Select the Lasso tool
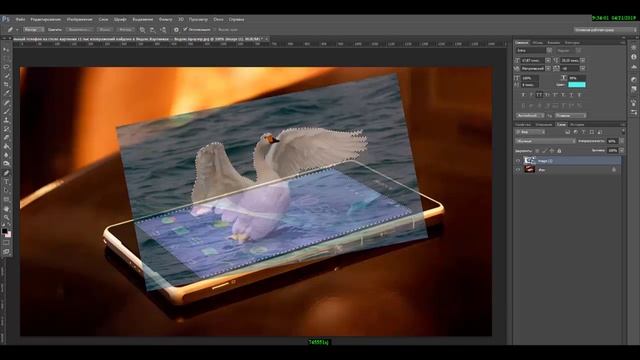This screenshot has width=640, height=360. (6, 67)
